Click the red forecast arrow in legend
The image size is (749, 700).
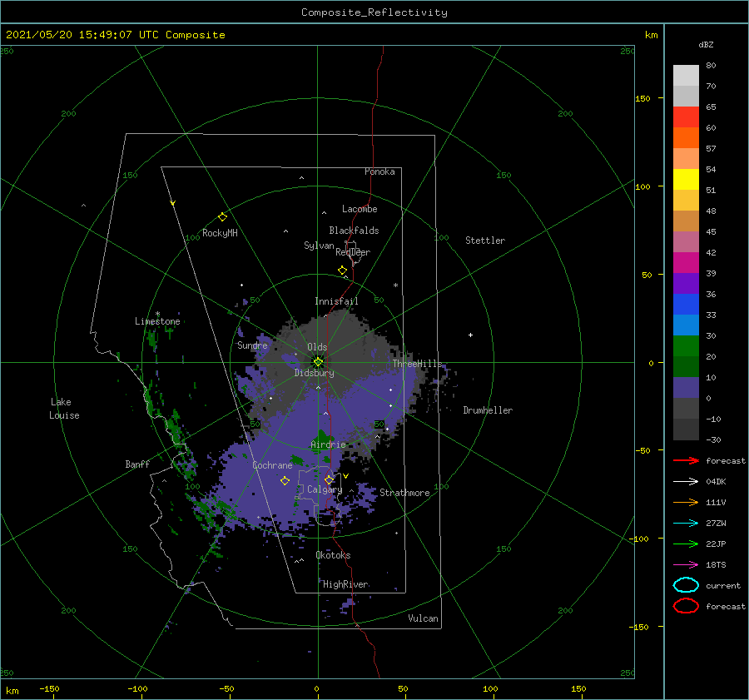[686, 460]
